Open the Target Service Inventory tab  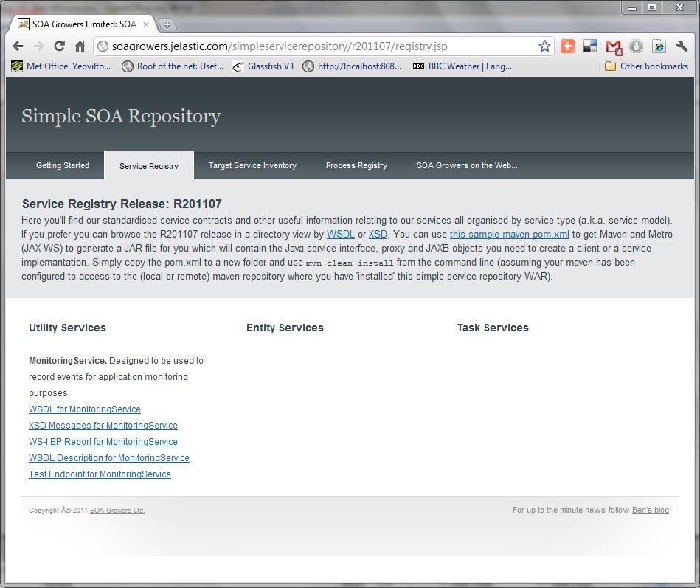[252, 165]
